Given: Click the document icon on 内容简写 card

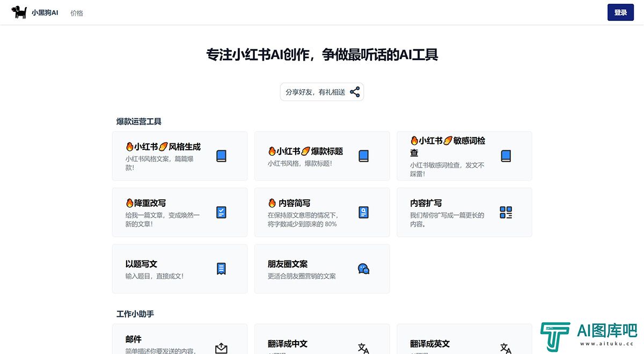Looking at the screenshot, I should pyautogui.click(x=364, y=212).
